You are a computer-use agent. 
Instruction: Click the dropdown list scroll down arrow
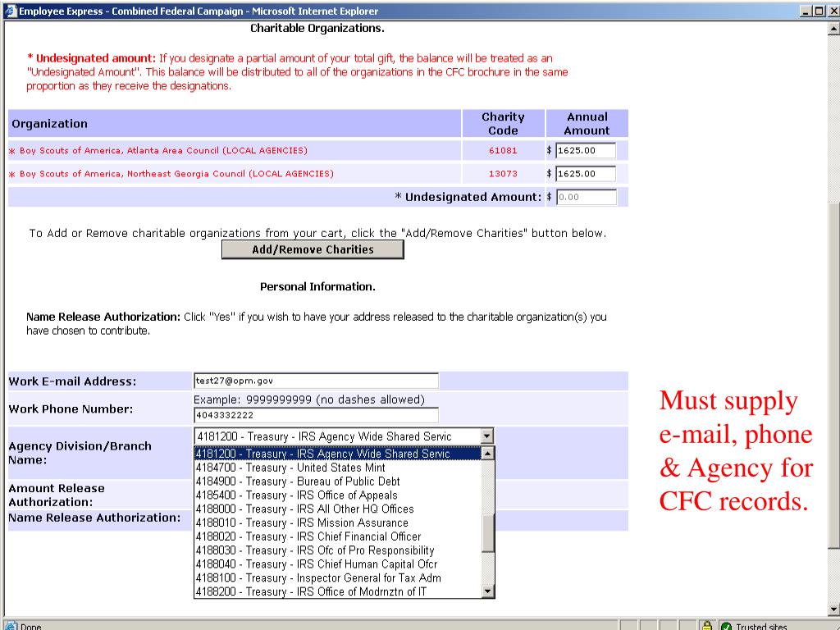[487, 591]
